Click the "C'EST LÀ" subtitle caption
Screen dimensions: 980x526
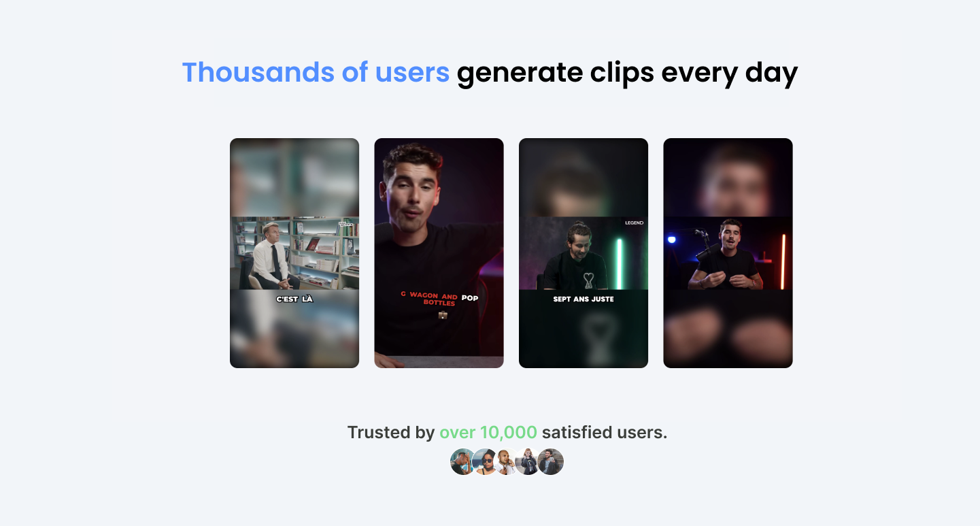tap(294, 299)
